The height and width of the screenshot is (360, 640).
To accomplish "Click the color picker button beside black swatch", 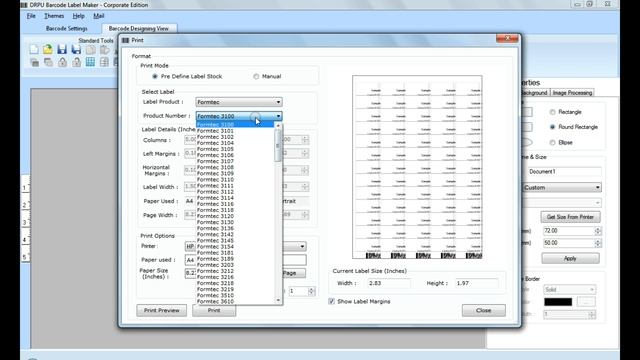I will coord(586,302).
